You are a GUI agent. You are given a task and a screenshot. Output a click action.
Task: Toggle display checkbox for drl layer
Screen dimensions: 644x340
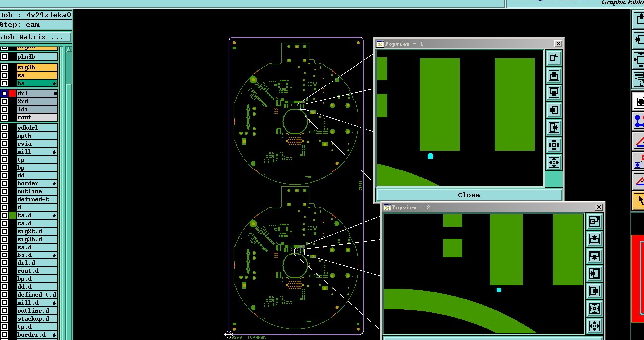(4, 93)
